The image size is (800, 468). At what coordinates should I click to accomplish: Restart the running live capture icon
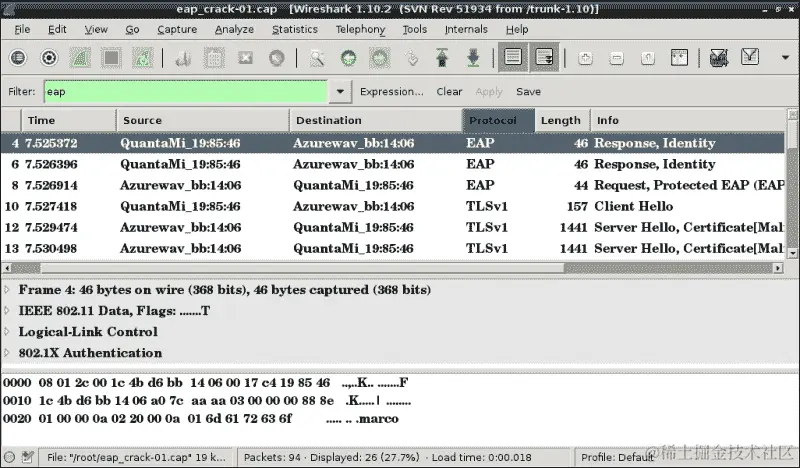coord(142,58)
